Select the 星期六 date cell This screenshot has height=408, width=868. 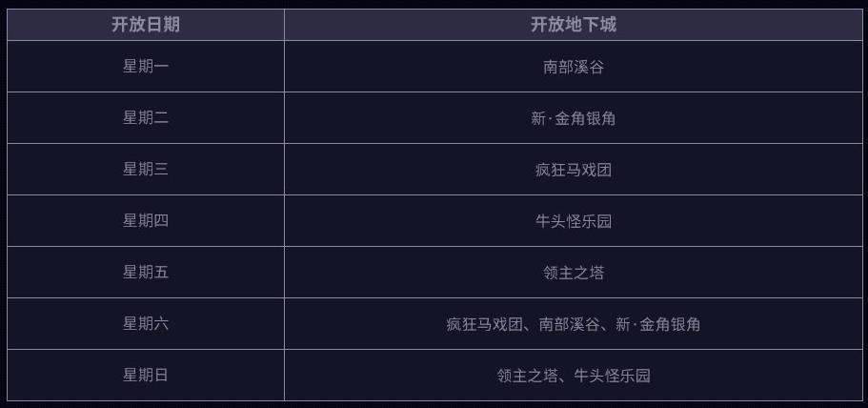pyautogui.click(x=145, y=324)
